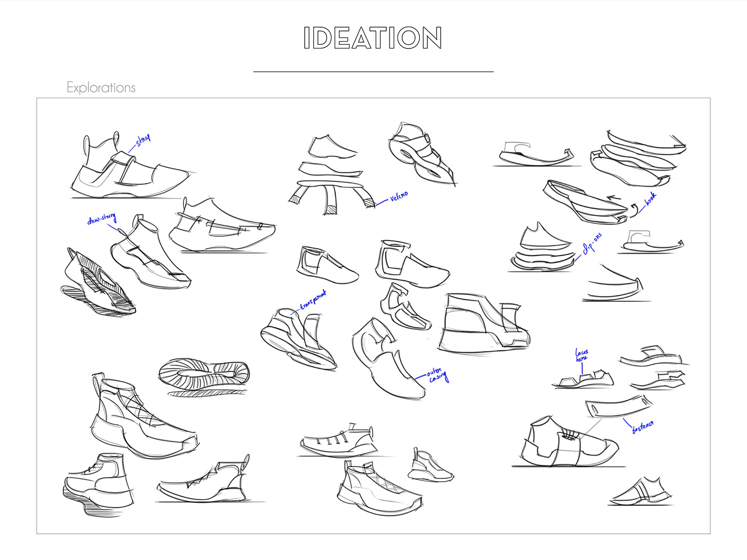The width and height of the screenshot is (747, 560).
Task: Select the Explorations section label
Action: (x=101, y=87)
